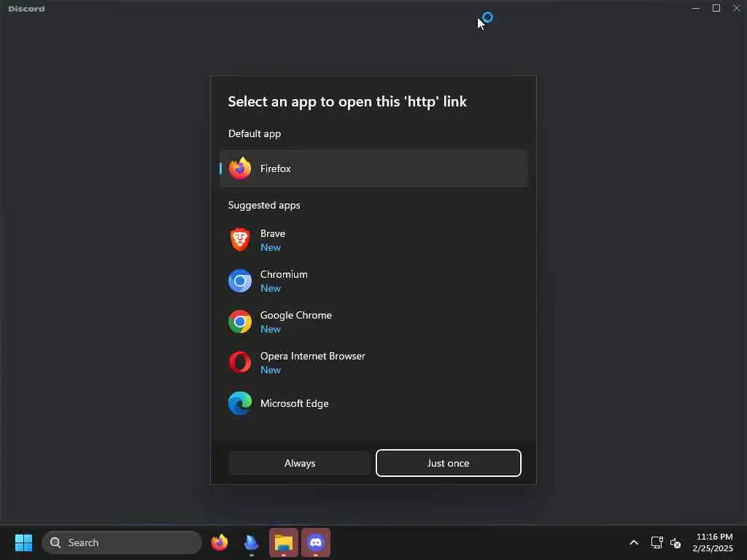Select the Google Chrome icon

[239, 322]
